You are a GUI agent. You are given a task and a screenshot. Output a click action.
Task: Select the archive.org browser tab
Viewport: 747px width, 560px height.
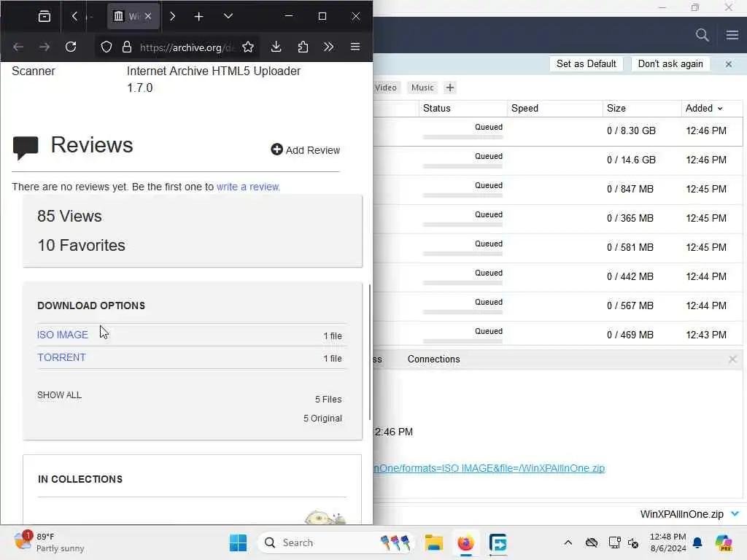(133, 16)
